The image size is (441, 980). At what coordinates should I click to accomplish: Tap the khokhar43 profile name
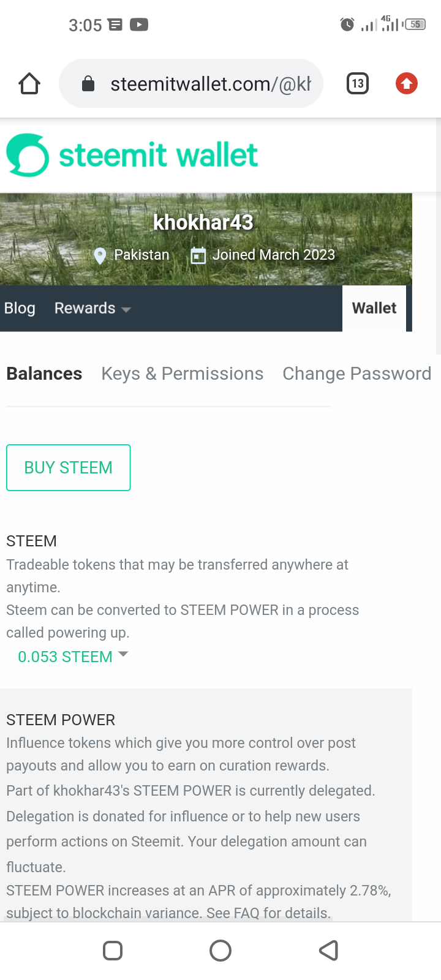203,222
